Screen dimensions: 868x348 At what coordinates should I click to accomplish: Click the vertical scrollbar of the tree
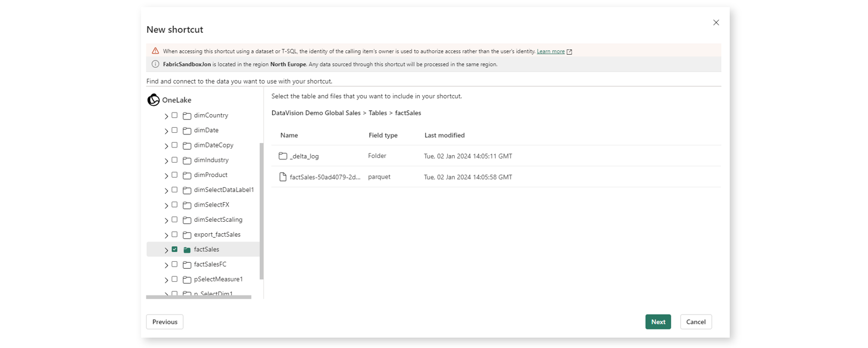[261, 211]
